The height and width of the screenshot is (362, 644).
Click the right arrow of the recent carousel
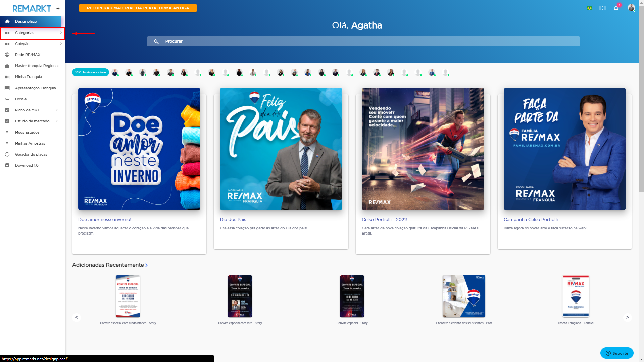(x=627, y=317)
